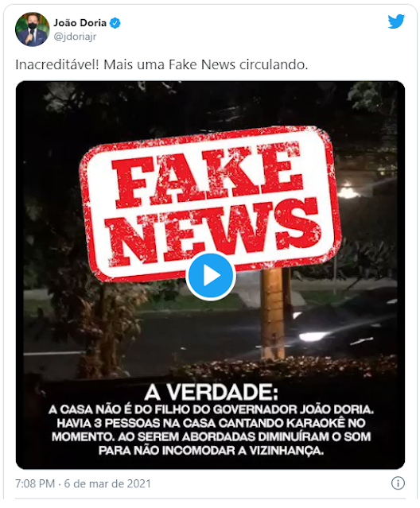Click the passing car headlight in video
This screenshot has width=420, height=508.
[x=311, y=336]
